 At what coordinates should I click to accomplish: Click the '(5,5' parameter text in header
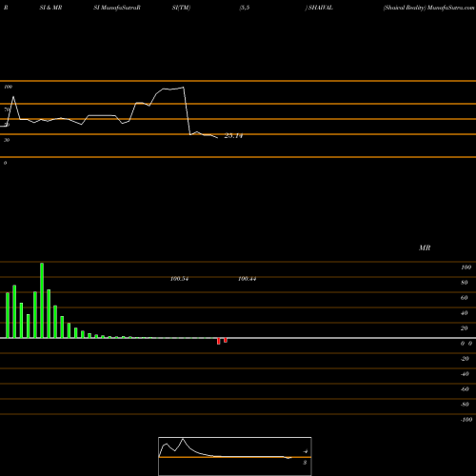[x=245, y=8]
